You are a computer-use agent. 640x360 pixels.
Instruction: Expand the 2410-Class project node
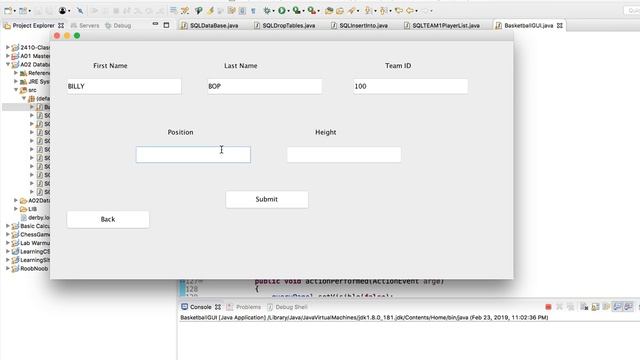[7, 47]
